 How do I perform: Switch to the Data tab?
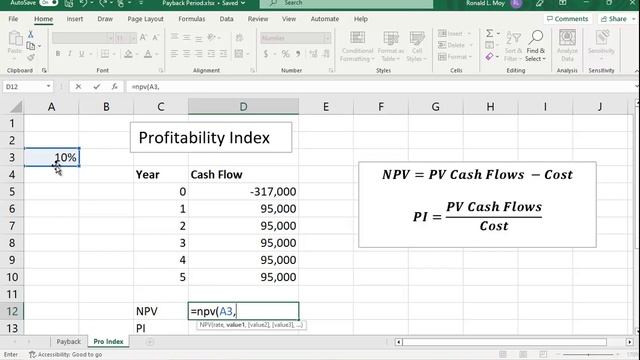tap(226, 19)
